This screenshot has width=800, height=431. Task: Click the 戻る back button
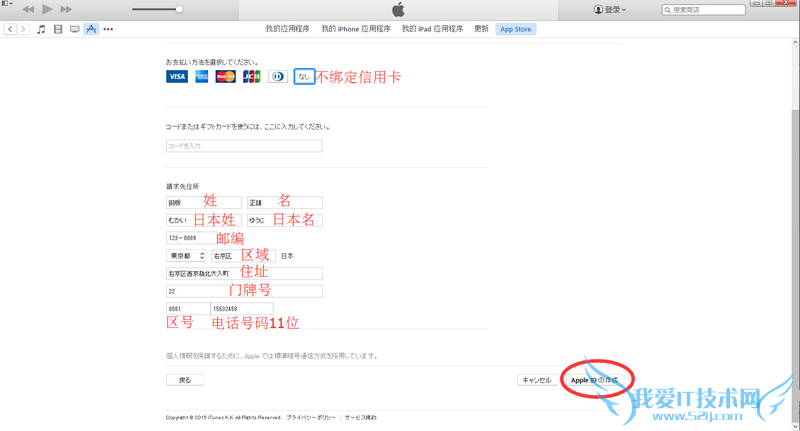(x=185, y=380)
